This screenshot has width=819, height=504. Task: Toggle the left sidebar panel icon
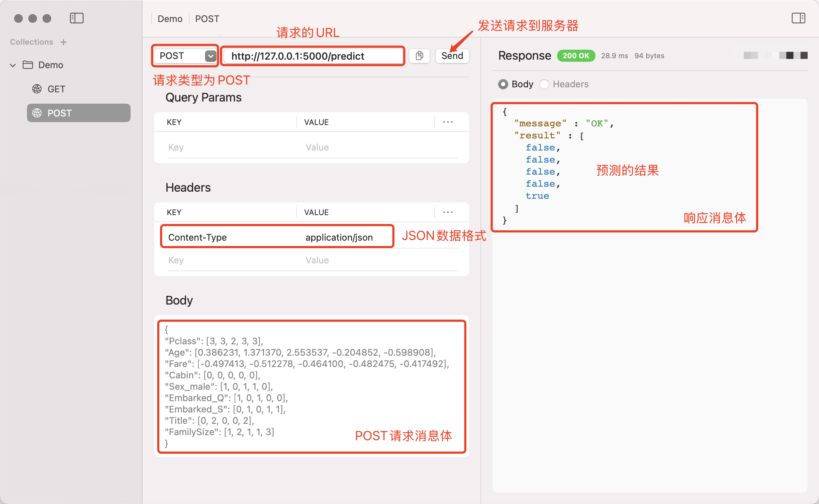(x=77, y=18)
